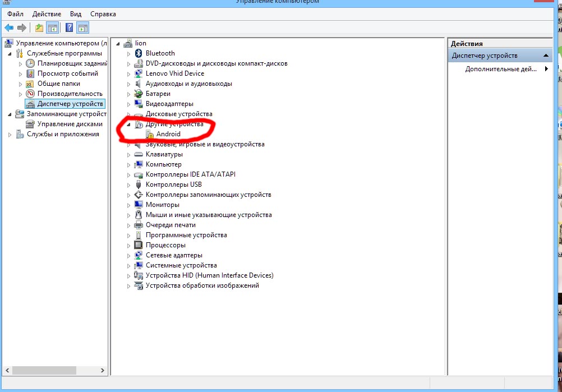Select the Управление дисками disk icon
Screen dimensions: 562x392
(30, 124)
